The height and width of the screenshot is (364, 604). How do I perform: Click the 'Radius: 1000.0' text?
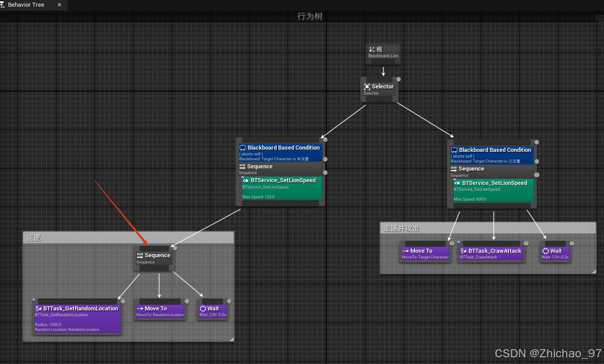[x=48, y=325]
